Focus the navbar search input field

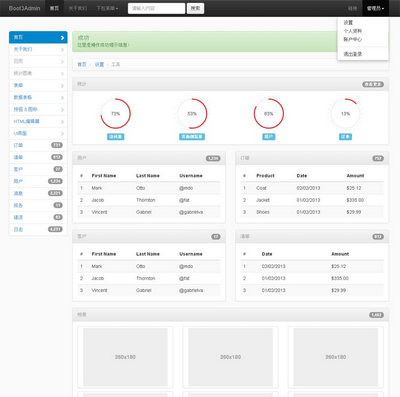point(156,8)
